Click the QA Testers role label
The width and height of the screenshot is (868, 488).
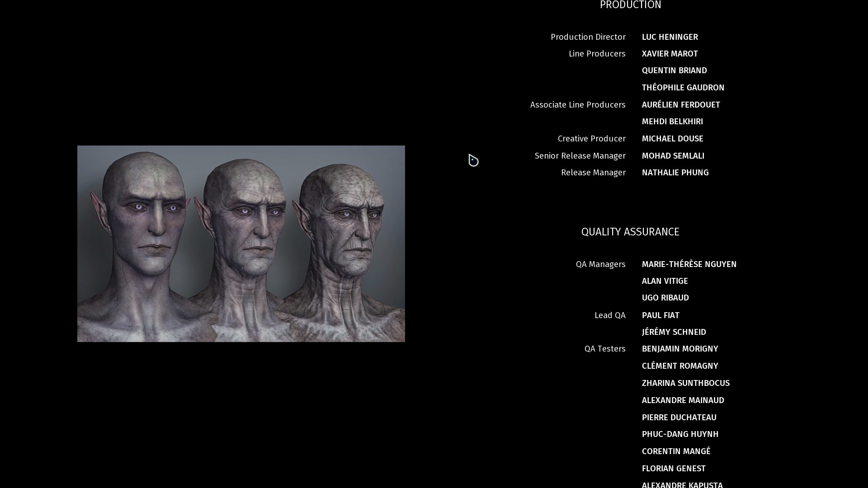click(x=604, y=349)
